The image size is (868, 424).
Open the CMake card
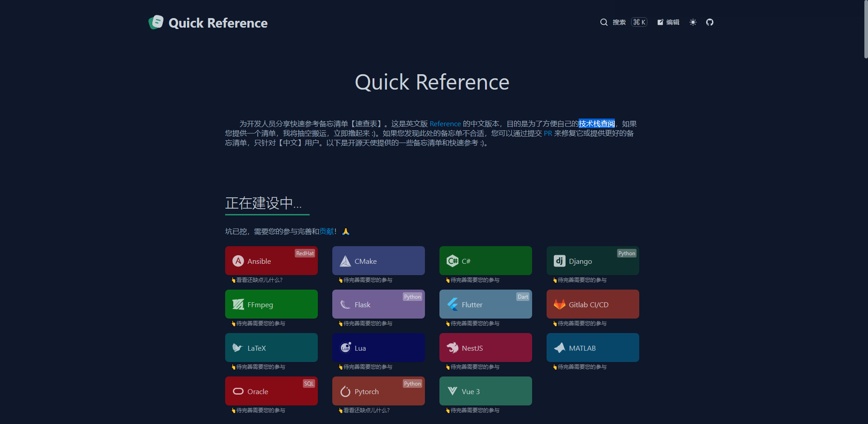pyautogui.click(x=378, y=261)
